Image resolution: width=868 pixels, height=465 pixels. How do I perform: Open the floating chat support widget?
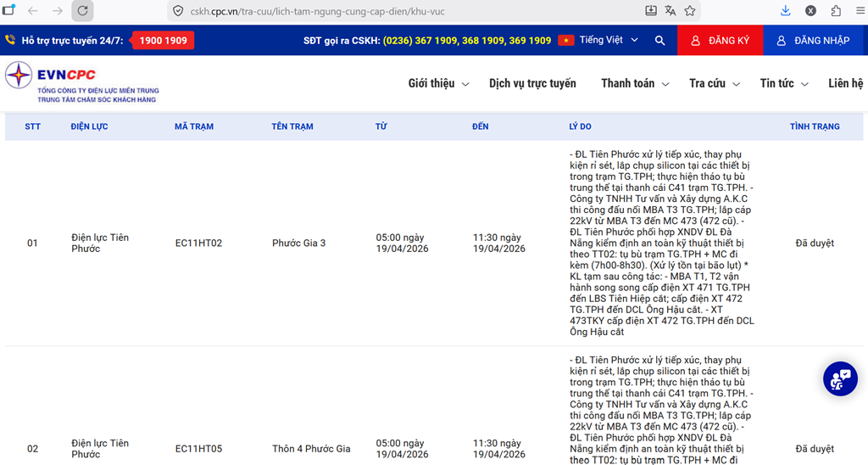[840, 379]
